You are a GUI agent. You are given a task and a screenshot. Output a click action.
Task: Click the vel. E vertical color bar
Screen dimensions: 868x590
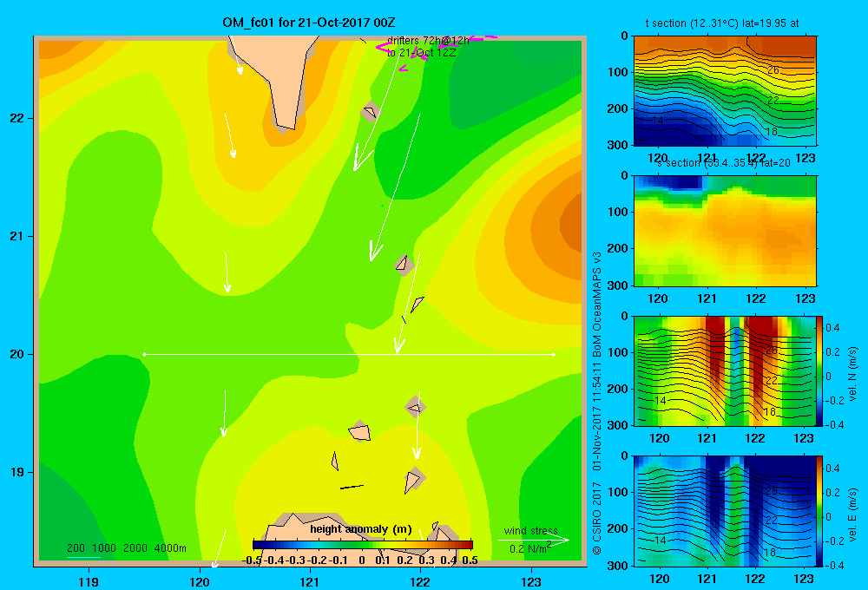820,510
